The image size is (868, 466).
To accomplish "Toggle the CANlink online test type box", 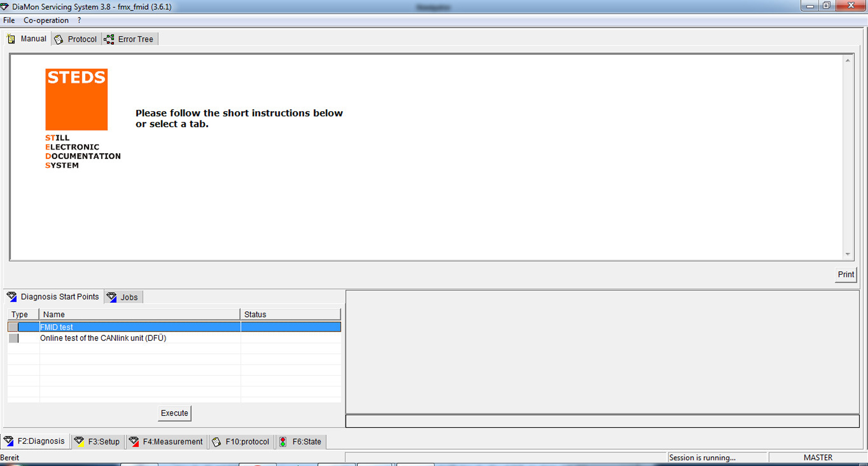I will (13, 338).
